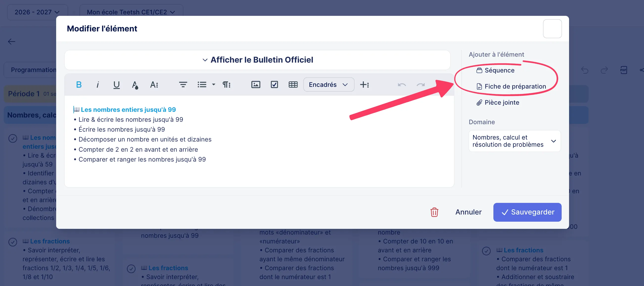Insert a checkbox in the editor
The height and width of the screenshot is (286, 644).
point(274,85)
